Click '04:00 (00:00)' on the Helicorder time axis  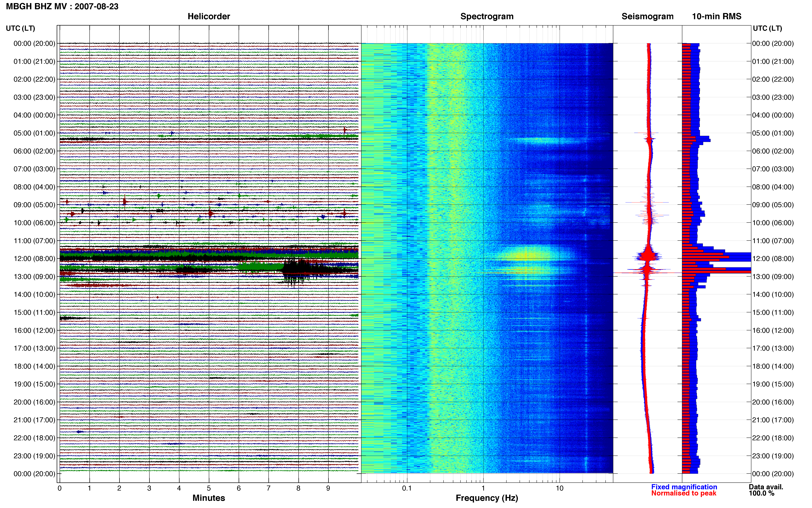34,115
